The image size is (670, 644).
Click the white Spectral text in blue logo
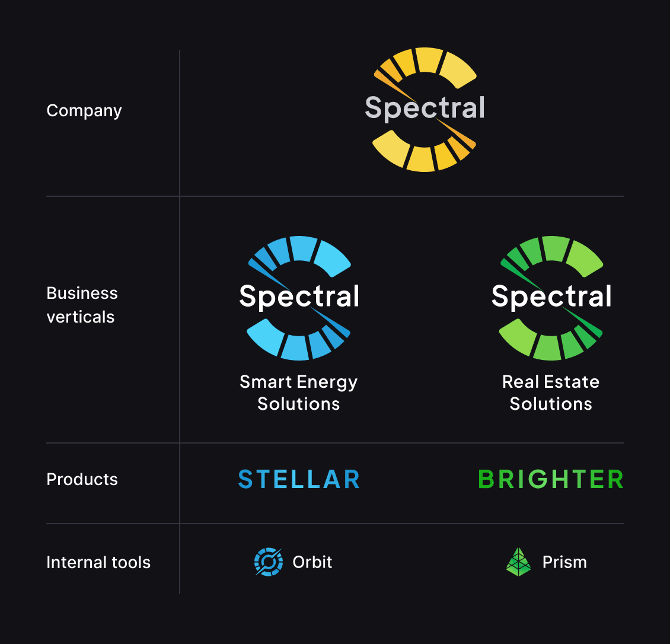[x=299, y=297]
